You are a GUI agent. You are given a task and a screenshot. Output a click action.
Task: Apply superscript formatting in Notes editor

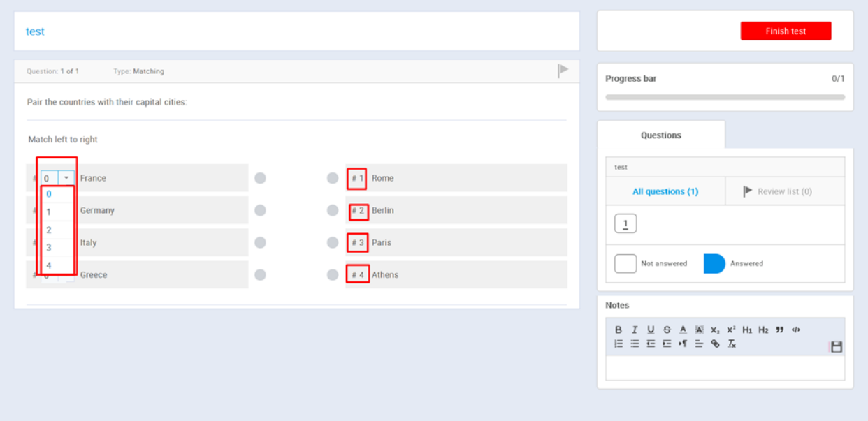click(730, 329)
